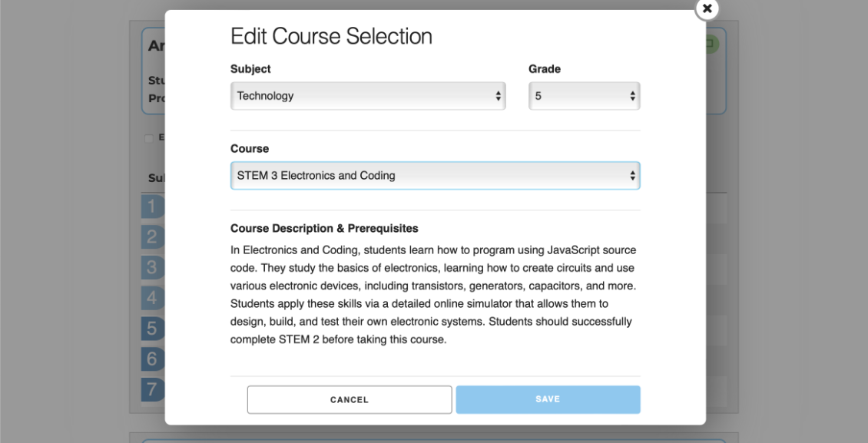Click the Cancel button
Screen dimensions: 868x443
pos(350,400)
